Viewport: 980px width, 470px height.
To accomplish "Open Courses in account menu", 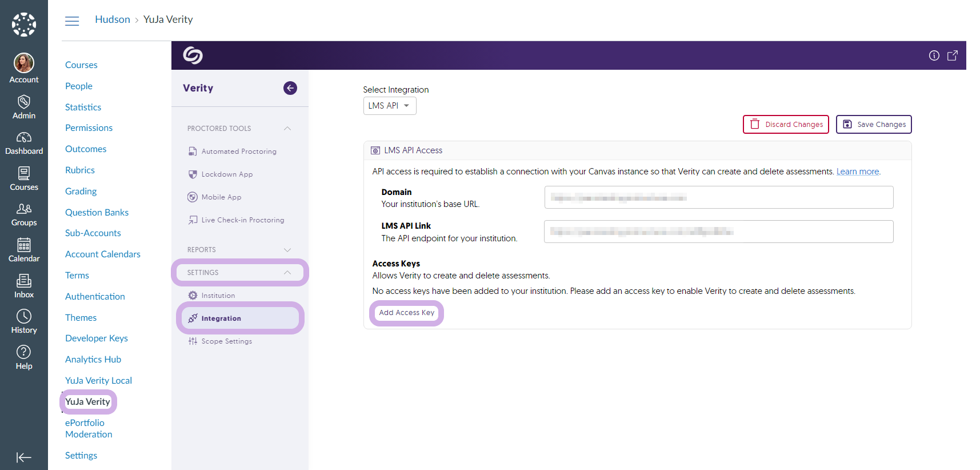I will click(81, 65).
